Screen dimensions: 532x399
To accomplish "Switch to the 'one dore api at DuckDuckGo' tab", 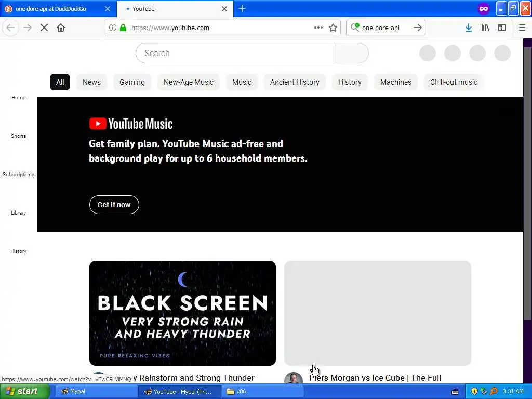I will (x=58, y=9).
